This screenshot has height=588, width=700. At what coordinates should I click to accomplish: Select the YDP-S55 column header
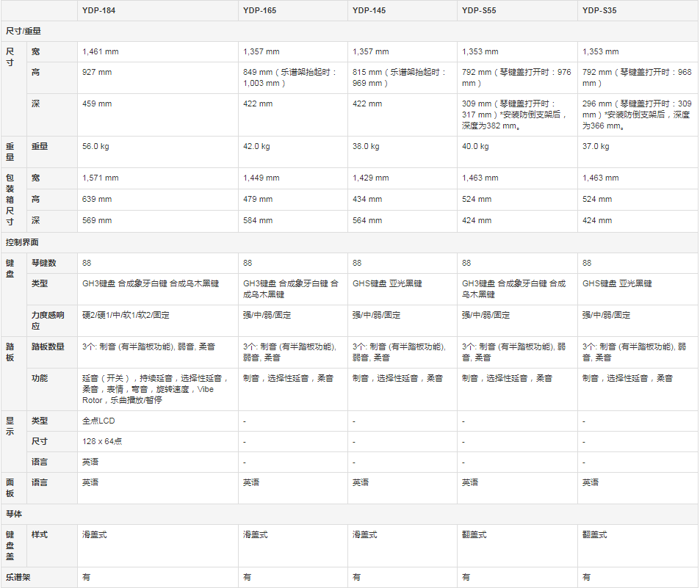coord(517,10)
